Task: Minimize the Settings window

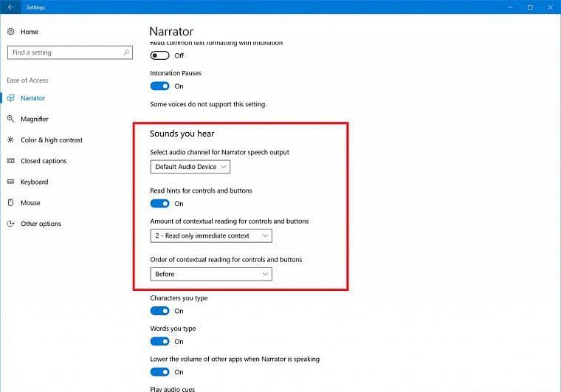Action: (x=510, y=7)
